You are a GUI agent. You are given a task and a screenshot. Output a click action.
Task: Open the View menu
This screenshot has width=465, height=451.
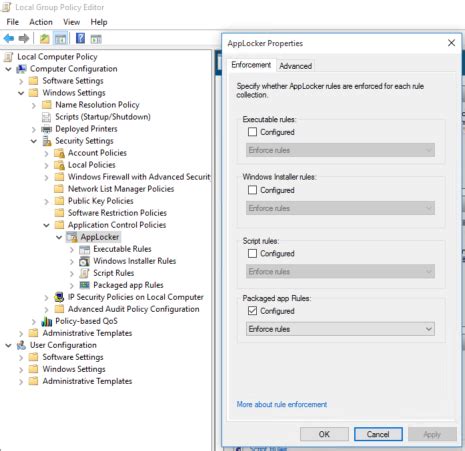[72, 22]
